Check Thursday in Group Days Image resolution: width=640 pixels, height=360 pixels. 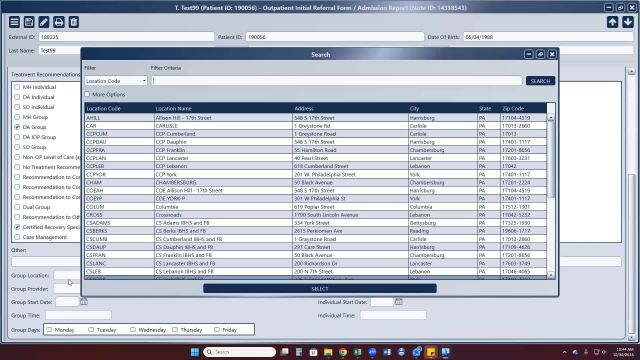pos(175,329)
